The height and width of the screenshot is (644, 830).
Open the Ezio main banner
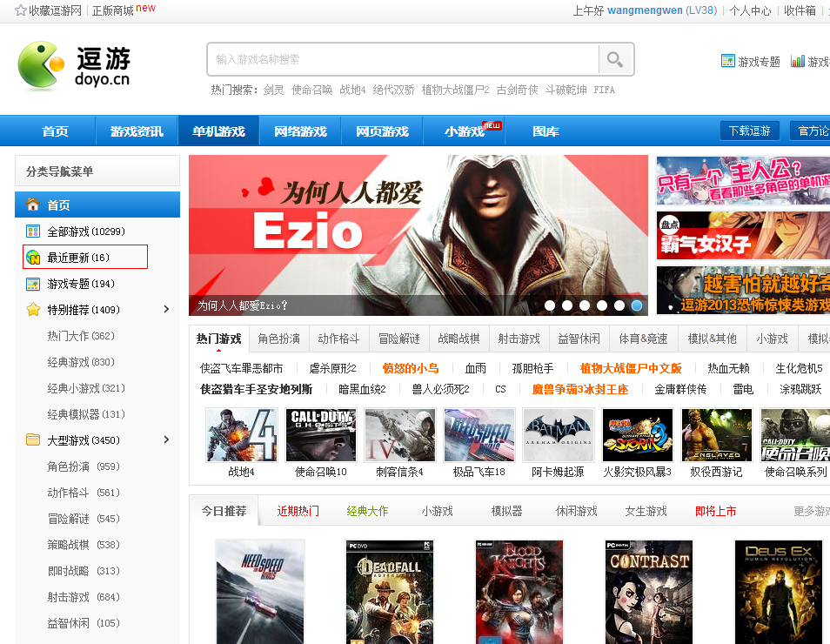click(x=418, y=235)
